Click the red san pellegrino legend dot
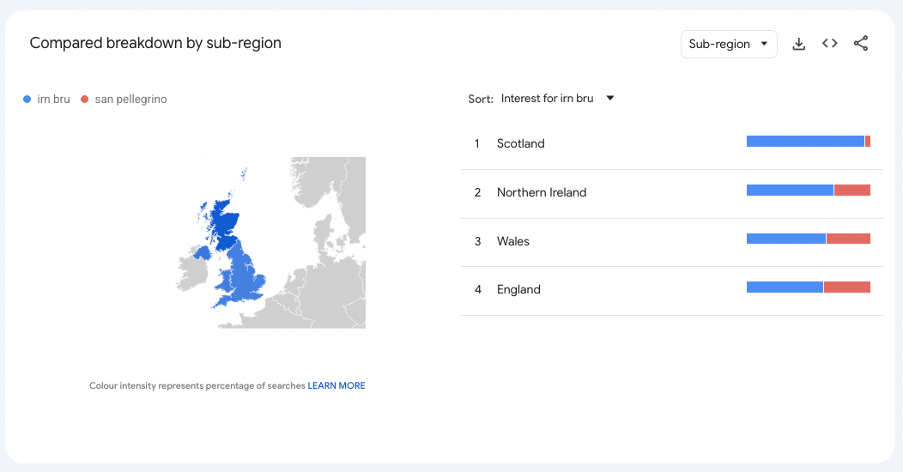Viewport: 904px width, 472px height. [x=85, y=99]
